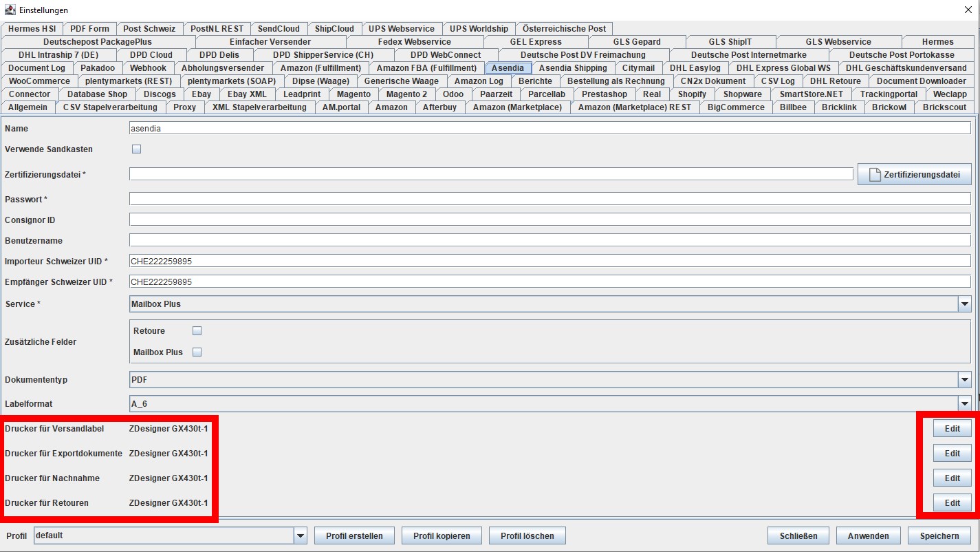Viewport: 980px width, 552px height.
Task: Switch to Deutsche Post Internetmarke tab
Action: coord(749,55)
